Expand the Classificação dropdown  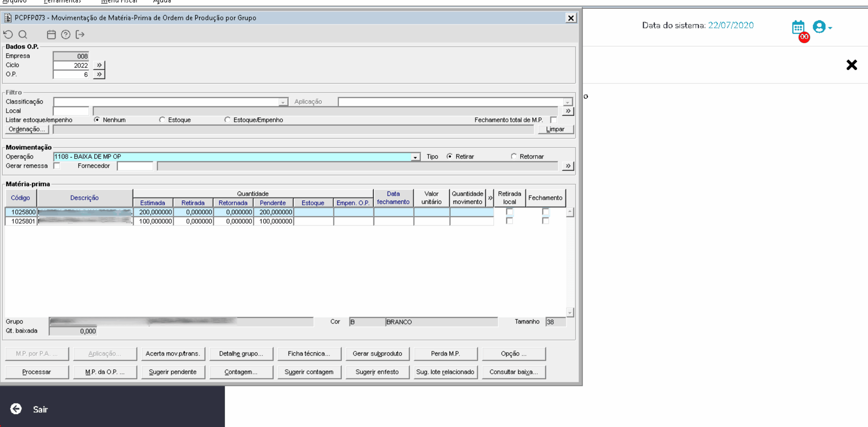283,102
